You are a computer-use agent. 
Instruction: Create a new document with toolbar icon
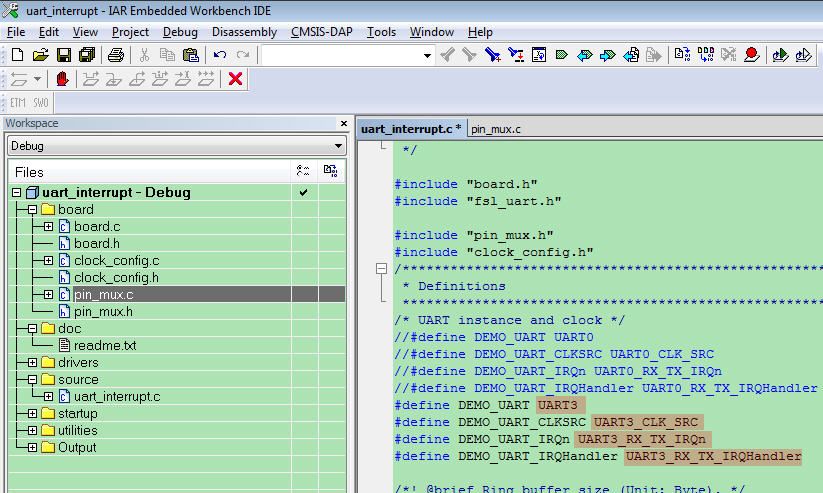pos(17,55)
